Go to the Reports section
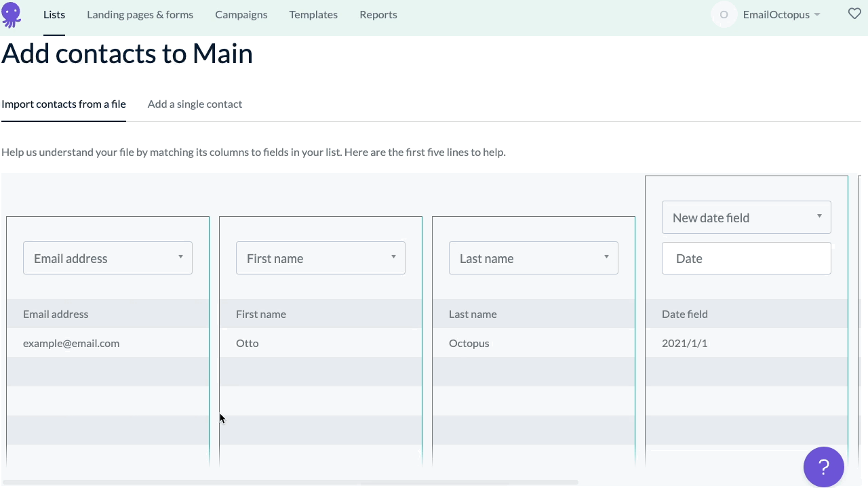Viewport: 868px width, 488px height. (378, 14)
